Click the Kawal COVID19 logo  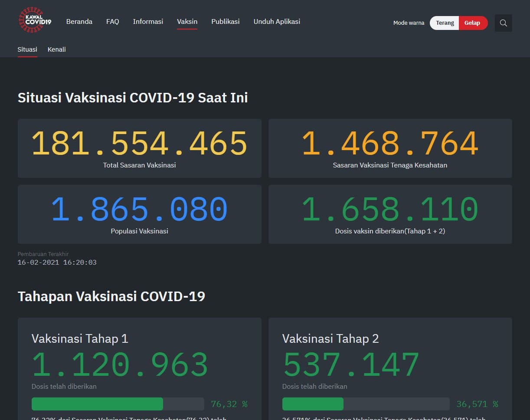coord(35,21)
